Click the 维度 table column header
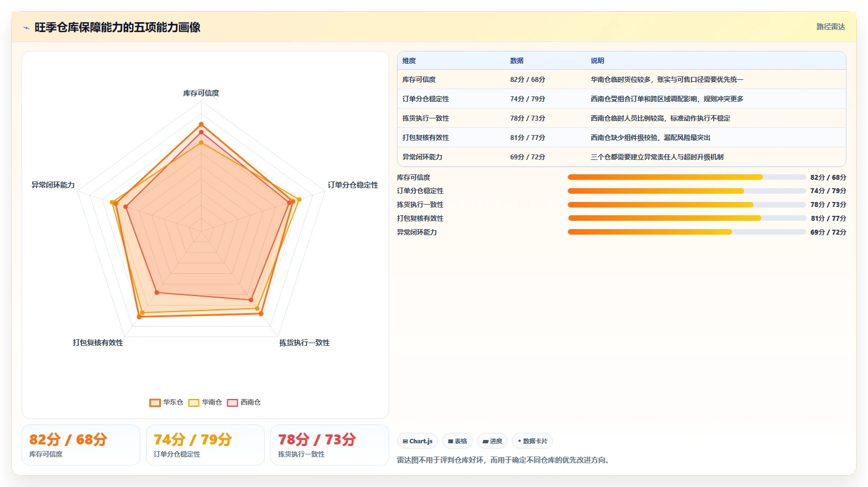Viewport: 868px width, 487px height. [x=409, y=61]
